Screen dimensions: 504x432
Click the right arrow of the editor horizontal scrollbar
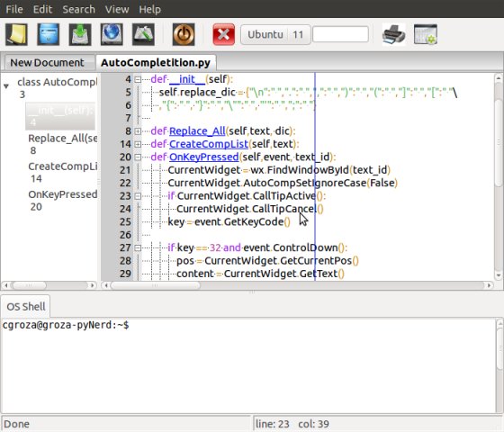point(489,285)
